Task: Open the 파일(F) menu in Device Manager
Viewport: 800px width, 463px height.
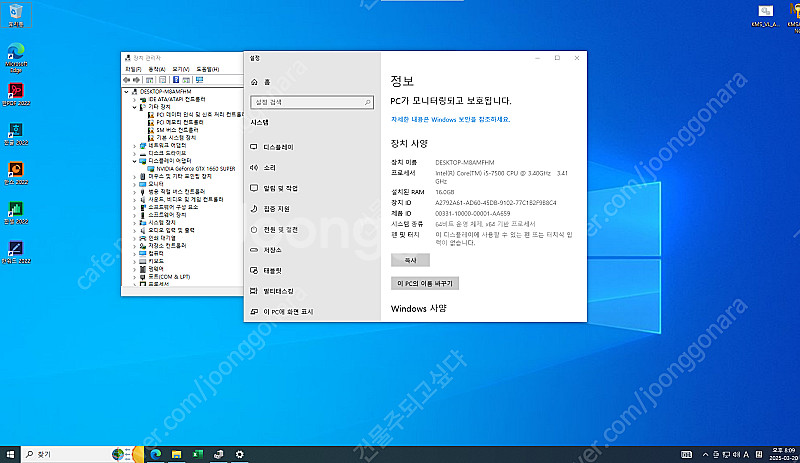Action: click(x=133, y=69)
